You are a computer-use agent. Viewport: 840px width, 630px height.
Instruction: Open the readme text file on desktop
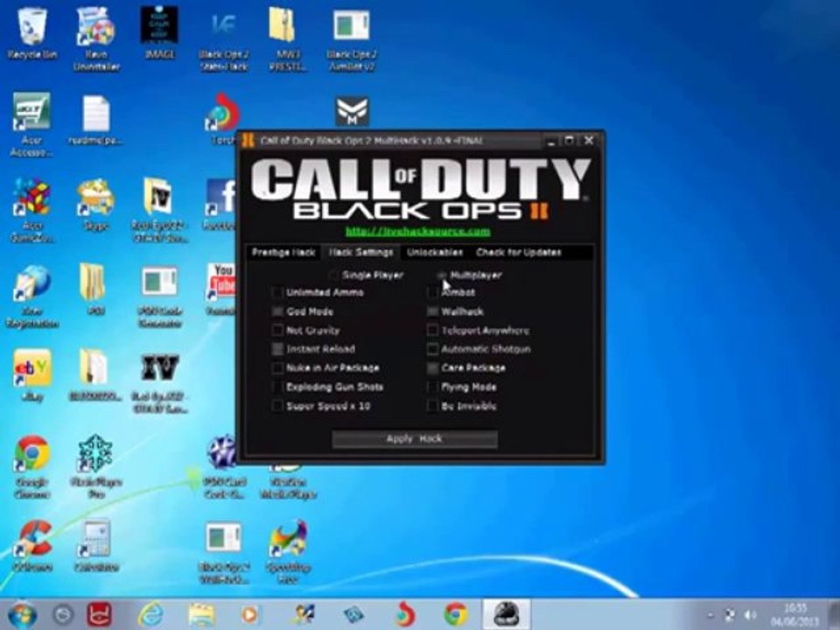point(95,119)
